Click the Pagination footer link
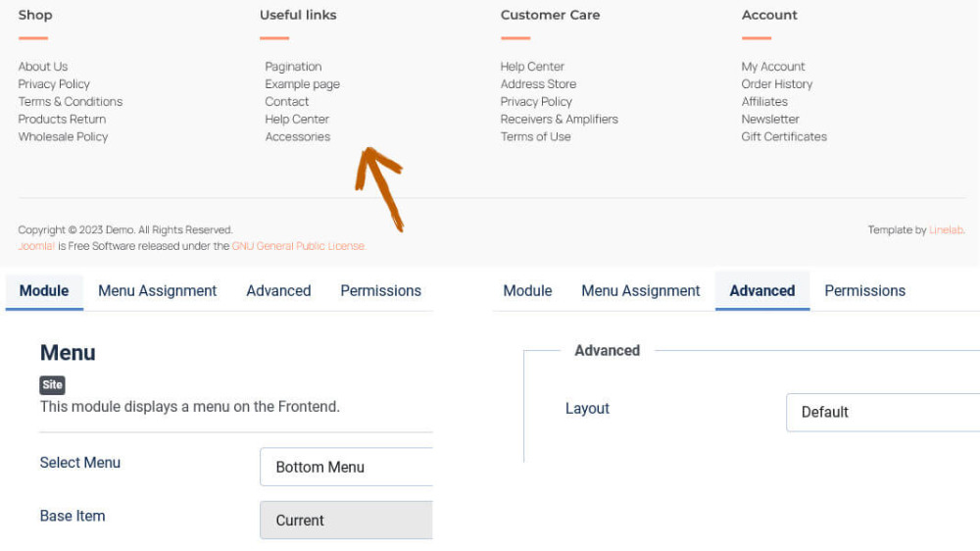 point(293,67)
